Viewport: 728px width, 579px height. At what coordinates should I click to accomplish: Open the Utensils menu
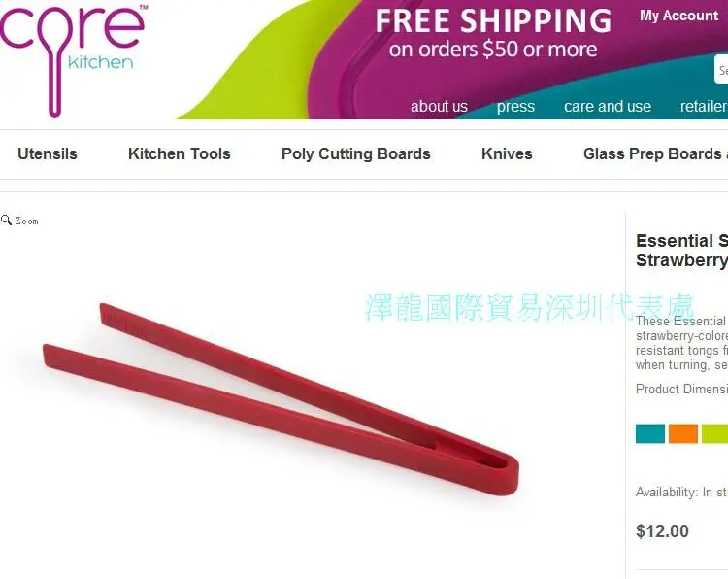click(x=48, y=153)
